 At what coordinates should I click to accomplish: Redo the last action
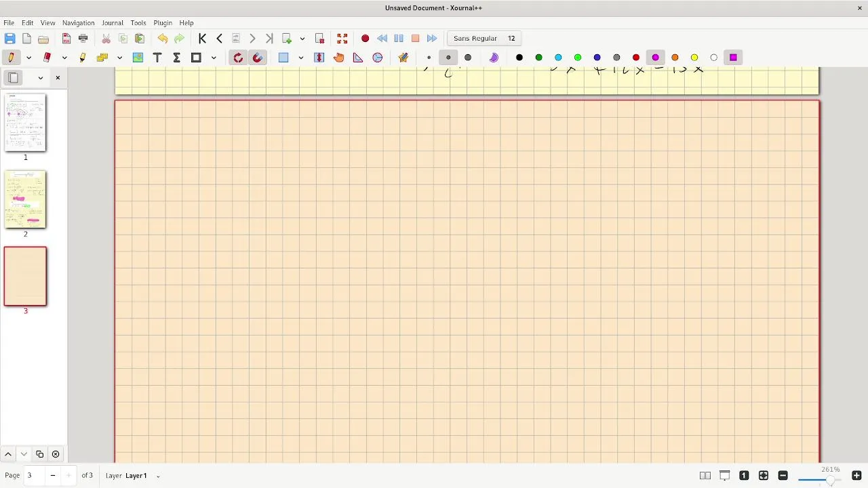point(179,39)
